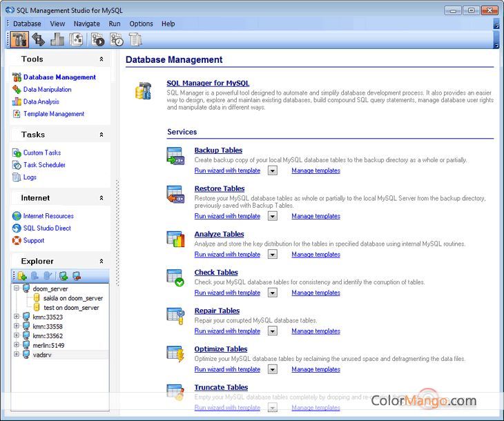Click the Restore Tables icon

[175, 195]
